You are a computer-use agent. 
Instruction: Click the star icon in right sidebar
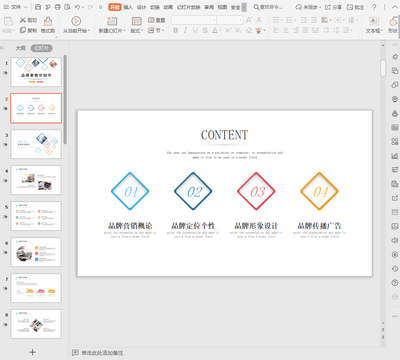[395, 57]
